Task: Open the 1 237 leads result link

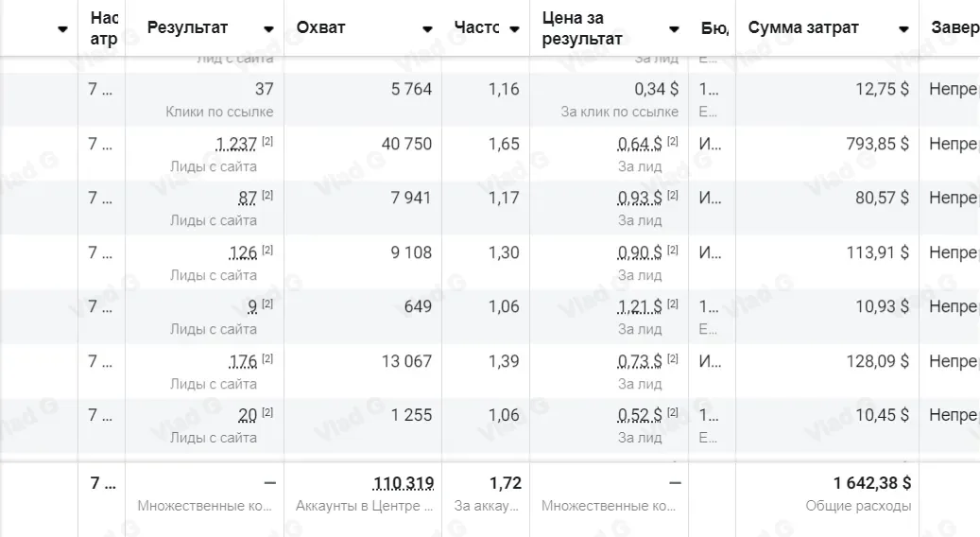Action: 235,144
